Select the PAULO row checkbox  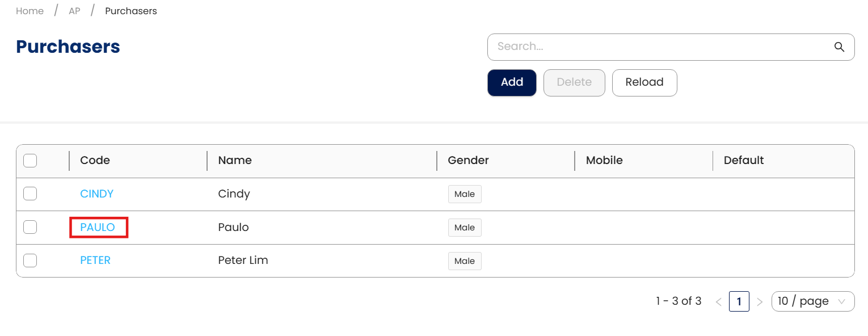(x=30, y=228)
